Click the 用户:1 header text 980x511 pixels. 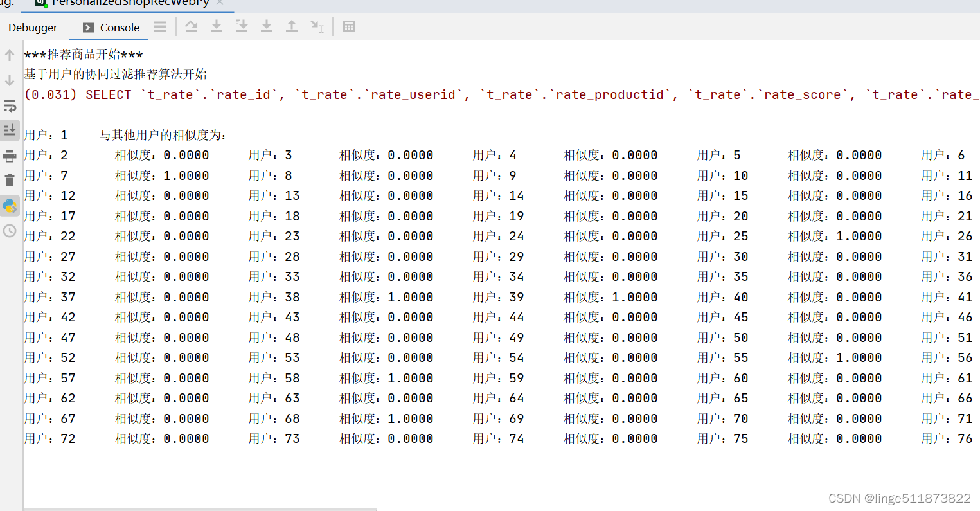point(46,135)
